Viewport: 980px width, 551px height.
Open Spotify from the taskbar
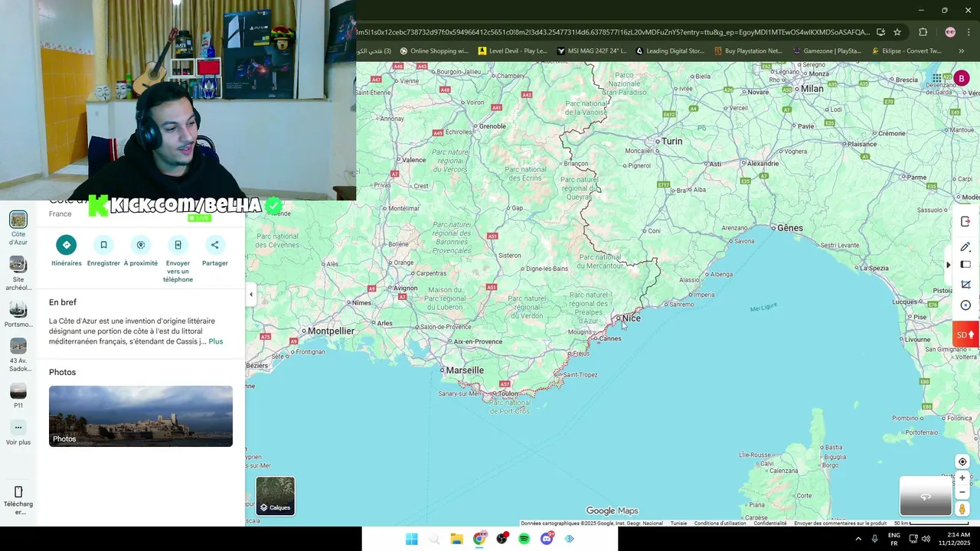(524, 539)
